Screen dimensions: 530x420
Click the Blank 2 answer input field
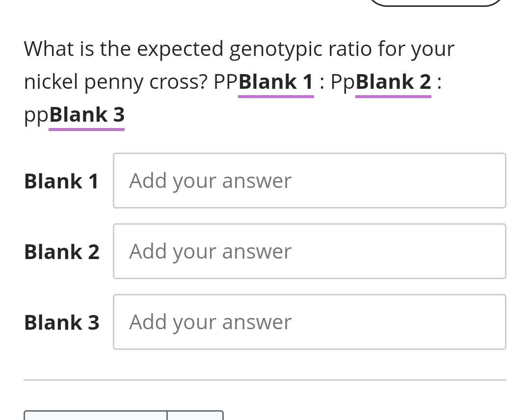click(309, 251)
